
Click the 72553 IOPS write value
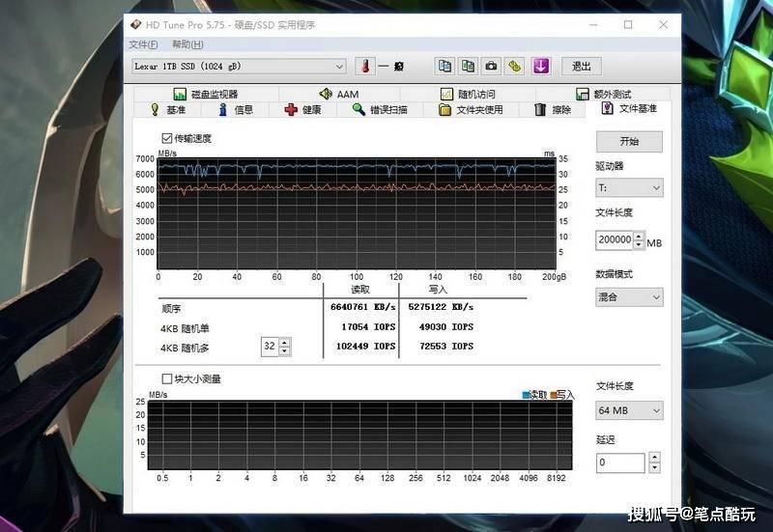click(x=446, y=346)
